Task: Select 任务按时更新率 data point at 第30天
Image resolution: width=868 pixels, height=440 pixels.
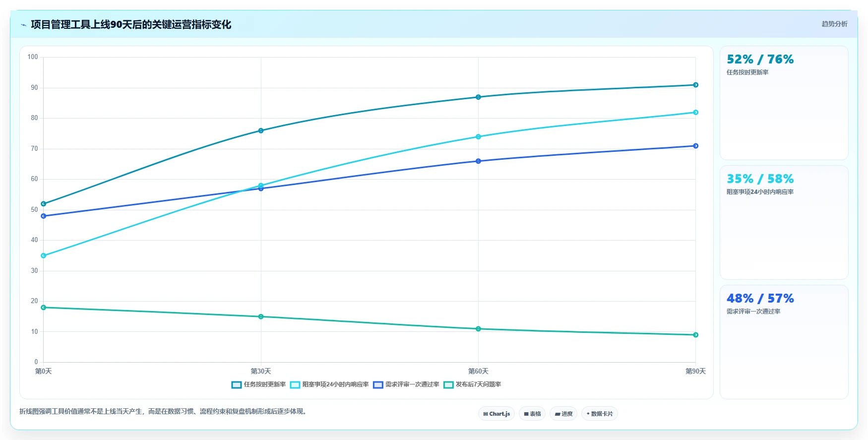Action: [x=261, y=131]
